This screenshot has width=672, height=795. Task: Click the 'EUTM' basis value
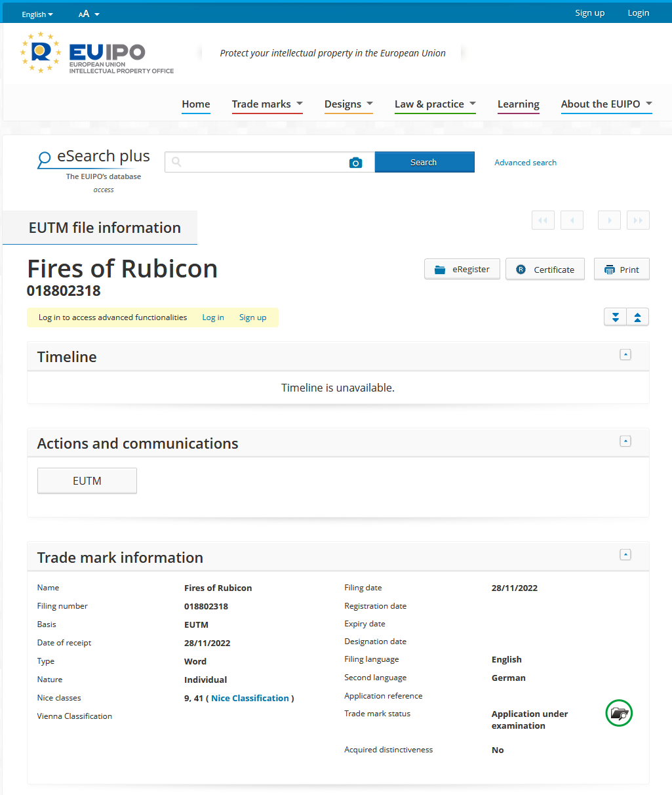[196, 624]
